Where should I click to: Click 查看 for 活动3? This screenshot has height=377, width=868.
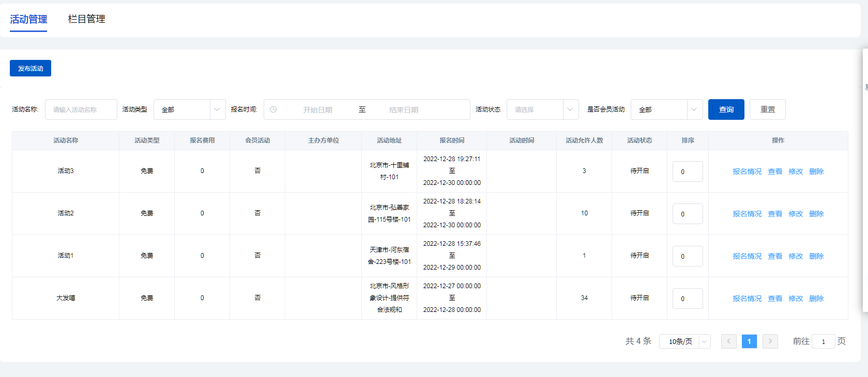775,171
